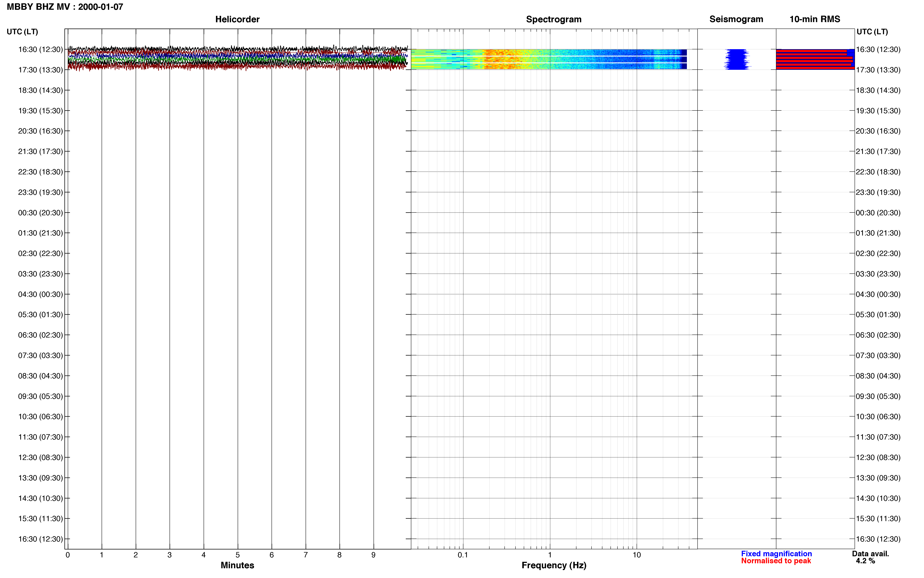Click 01:30 (21:30) on the right time axis

pyautogui.click(x=878, y=233)
